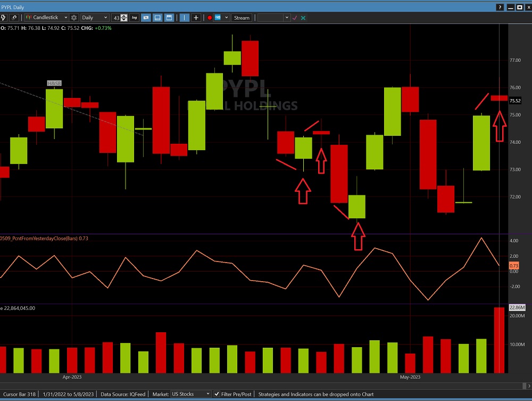Click the lightning bolt icon at top left
Image resolution: width=532 pixels, height=401 pixels.
[x=4, y=18]
